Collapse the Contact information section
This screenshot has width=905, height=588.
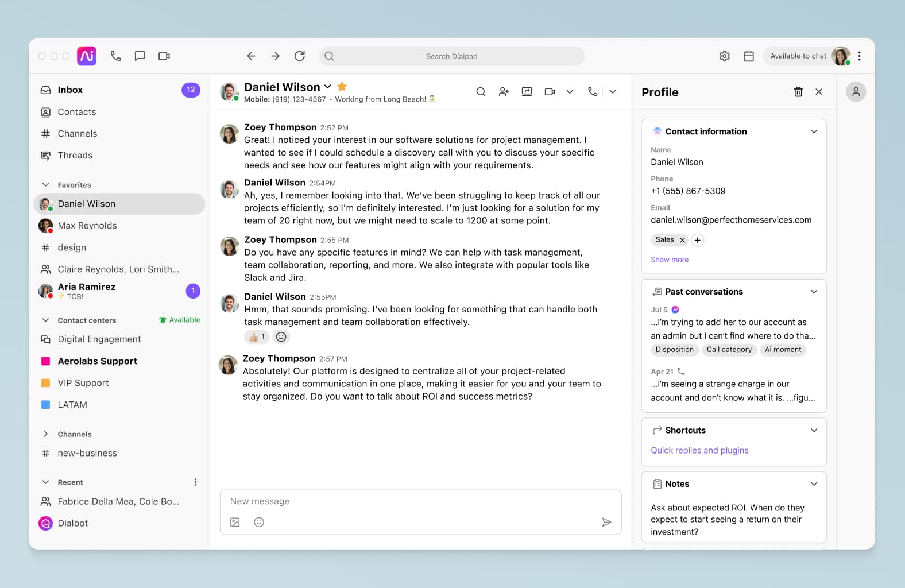(814, 131)
